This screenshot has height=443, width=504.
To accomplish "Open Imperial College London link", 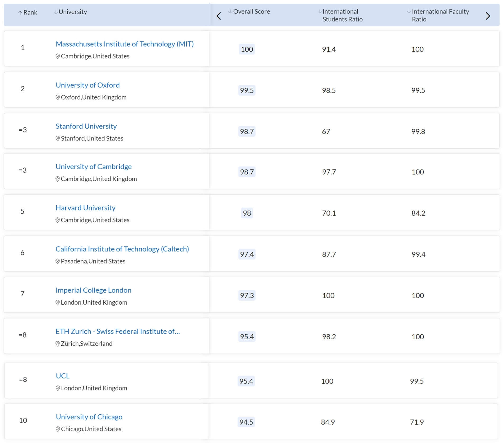I will point(94,290).
